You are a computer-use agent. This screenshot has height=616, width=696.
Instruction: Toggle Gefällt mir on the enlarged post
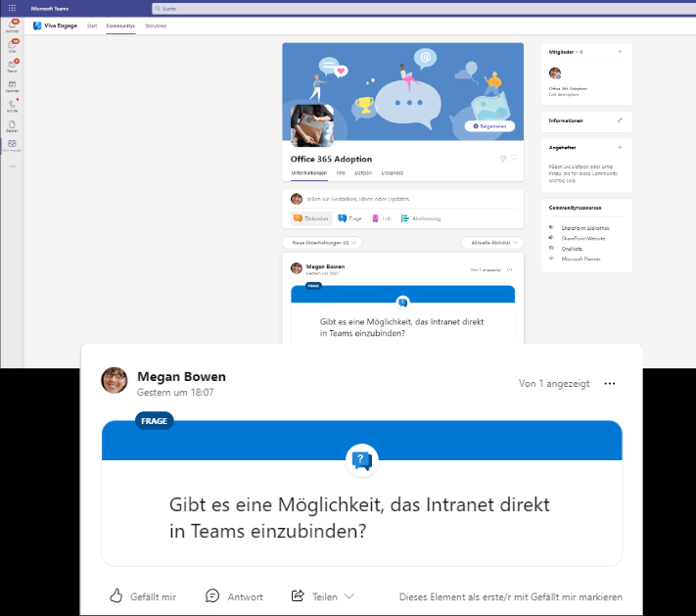click(144, 596)
